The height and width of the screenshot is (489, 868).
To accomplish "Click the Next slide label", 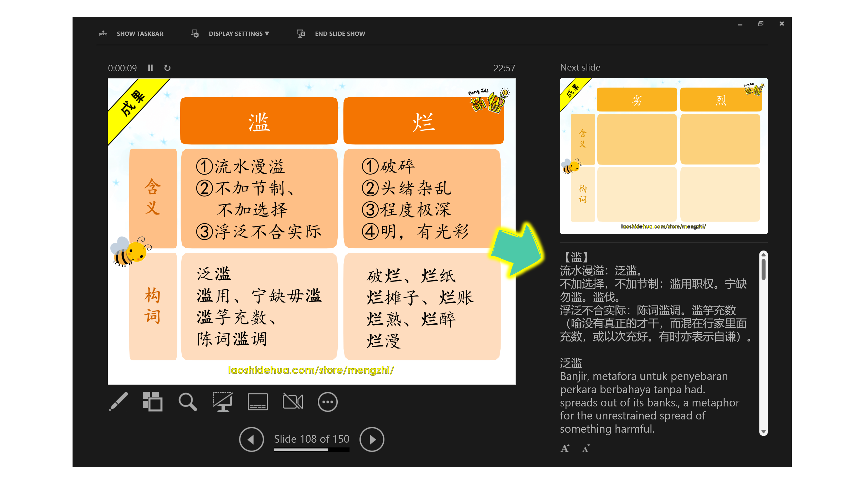I will pyautogui.click(x=580, y=67).
